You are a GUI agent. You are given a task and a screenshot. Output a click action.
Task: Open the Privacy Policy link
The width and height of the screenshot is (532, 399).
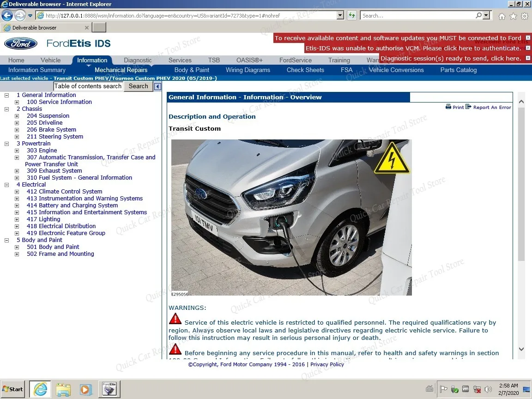tap(327, 364)
